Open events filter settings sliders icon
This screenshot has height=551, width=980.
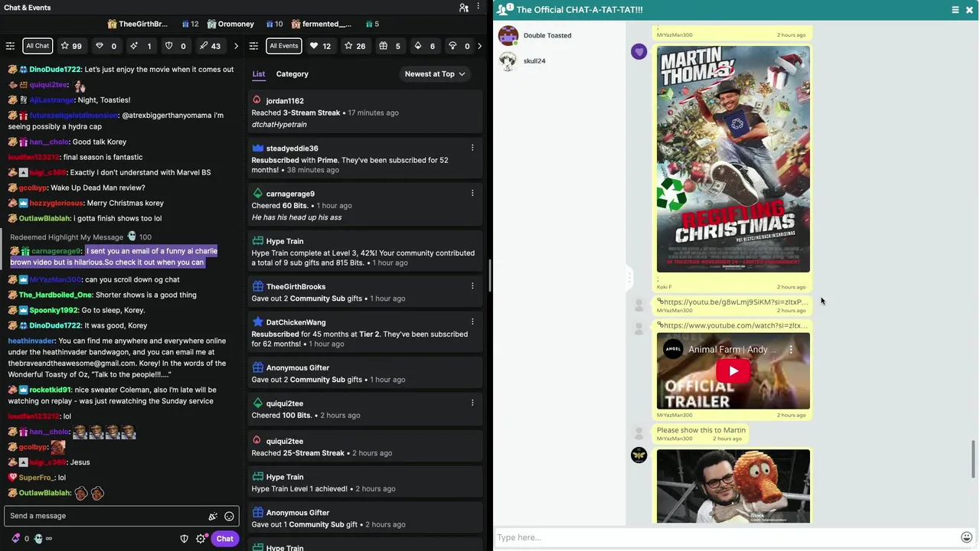click(x=254, y=46)
